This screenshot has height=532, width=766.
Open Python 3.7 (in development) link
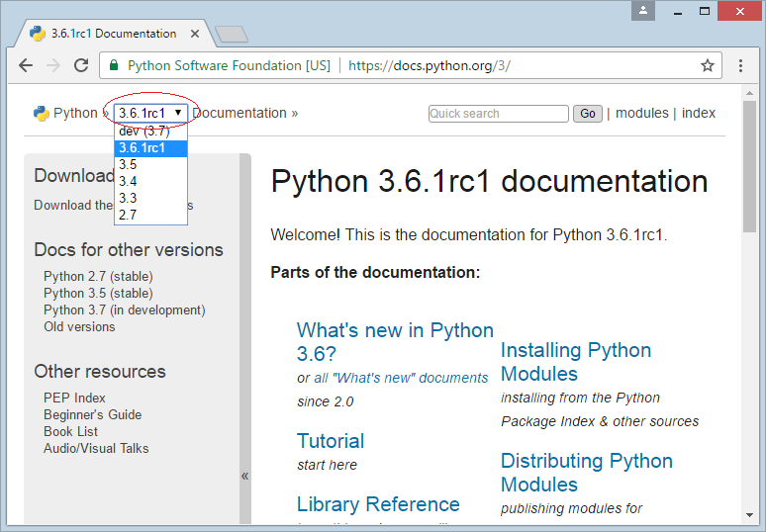125,310
